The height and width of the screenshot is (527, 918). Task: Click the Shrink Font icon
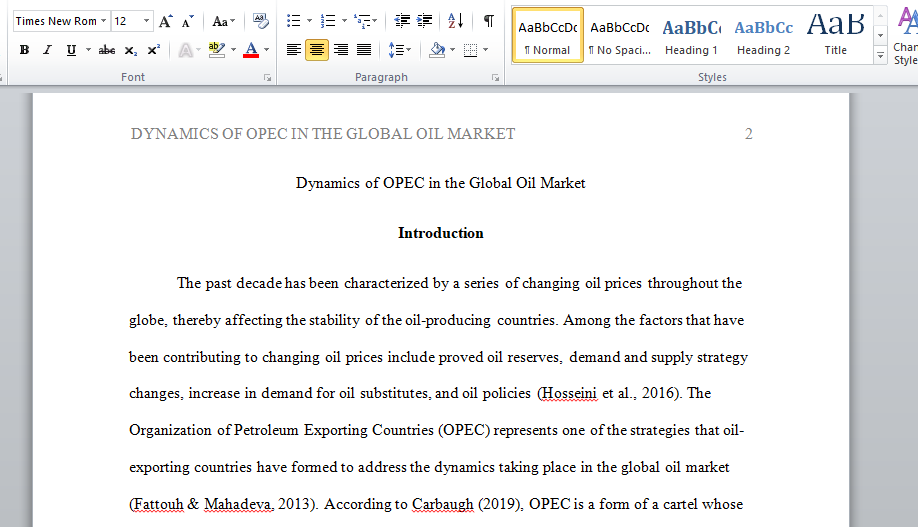tap(187, 22)
